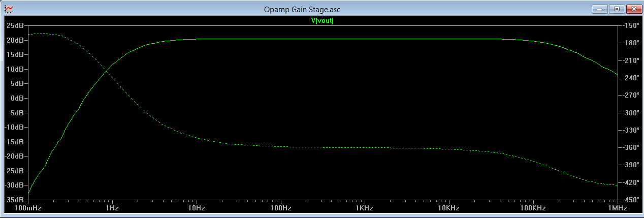Click the -35dB magnitude axis label

pyautogui.click(x=14, y=200)
